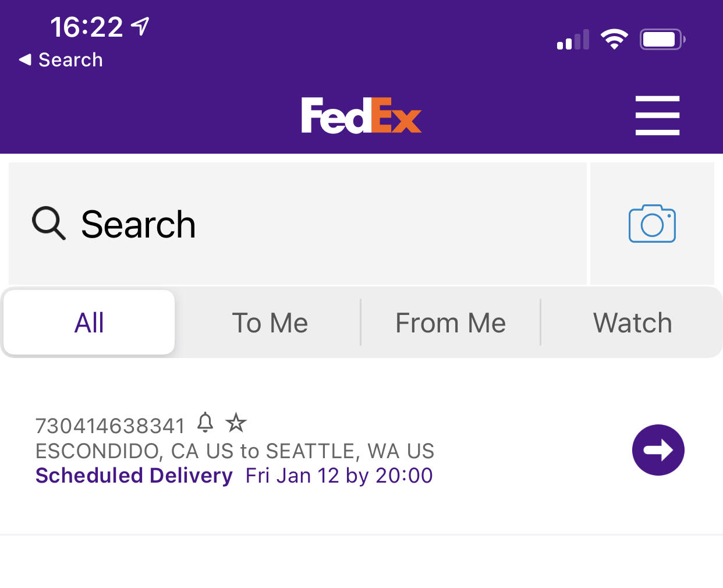Tap the FedEx logo

tap(361, 115)
